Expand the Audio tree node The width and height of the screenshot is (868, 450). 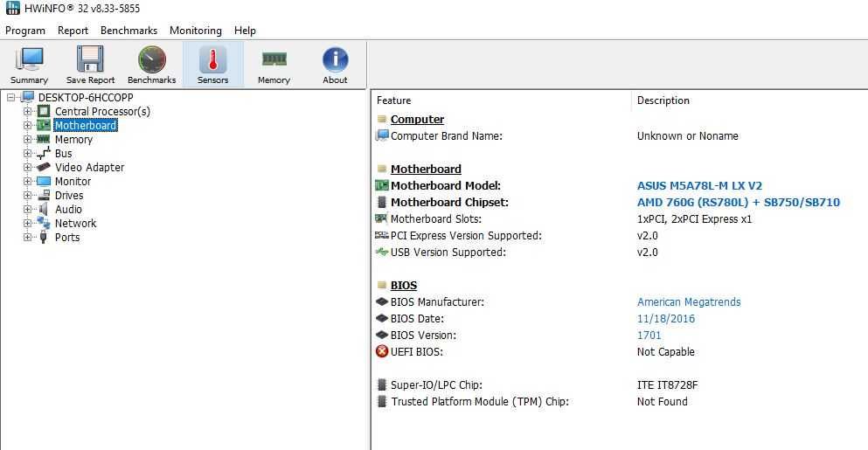27,209
